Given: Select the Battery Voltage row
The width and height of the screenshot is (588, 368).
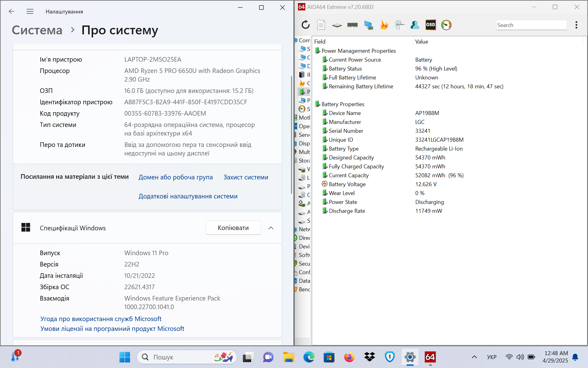Looking at the screenshot, I should [x=447, y=184].
